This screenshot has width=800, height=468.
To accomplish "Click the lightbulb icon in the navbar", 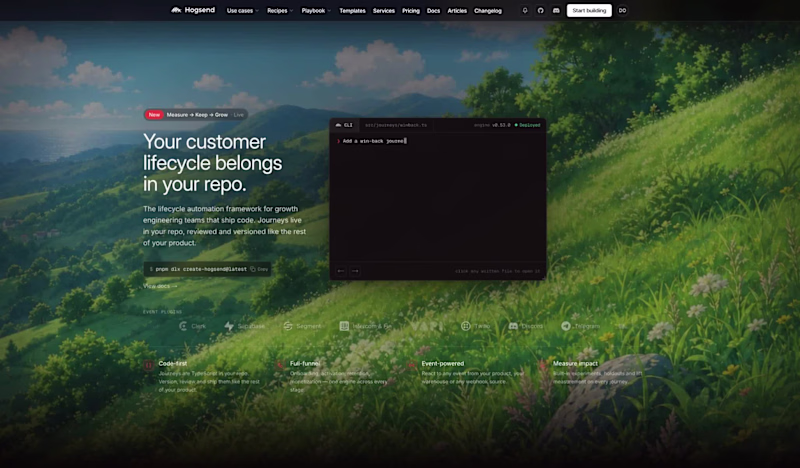I will pos(524,10).
